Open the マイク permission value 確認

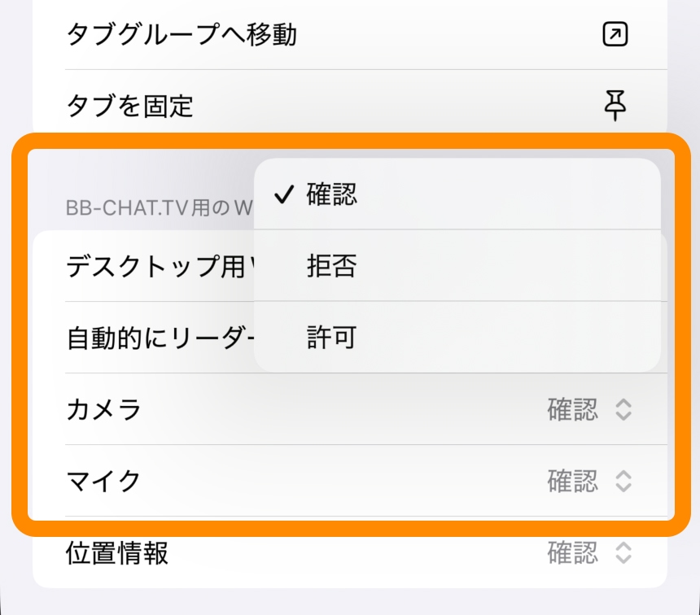pos(572,482)
